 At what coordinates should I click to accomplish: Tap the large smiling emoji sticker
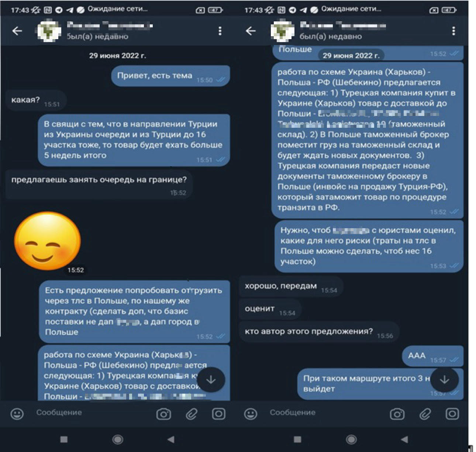tap(47, 241)
